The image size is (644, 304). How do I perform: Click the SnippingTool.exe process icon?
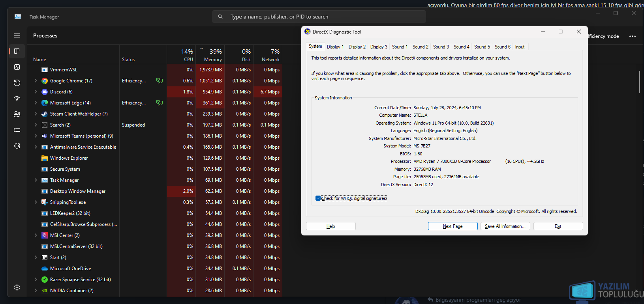click(x=45, y=202)
